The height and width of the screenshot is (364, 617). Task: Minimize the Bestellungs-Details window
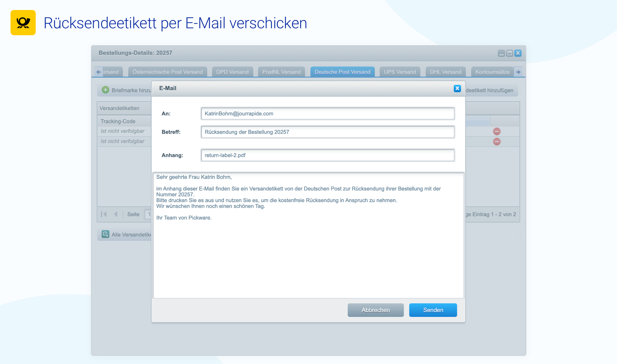tap(501, 53)
